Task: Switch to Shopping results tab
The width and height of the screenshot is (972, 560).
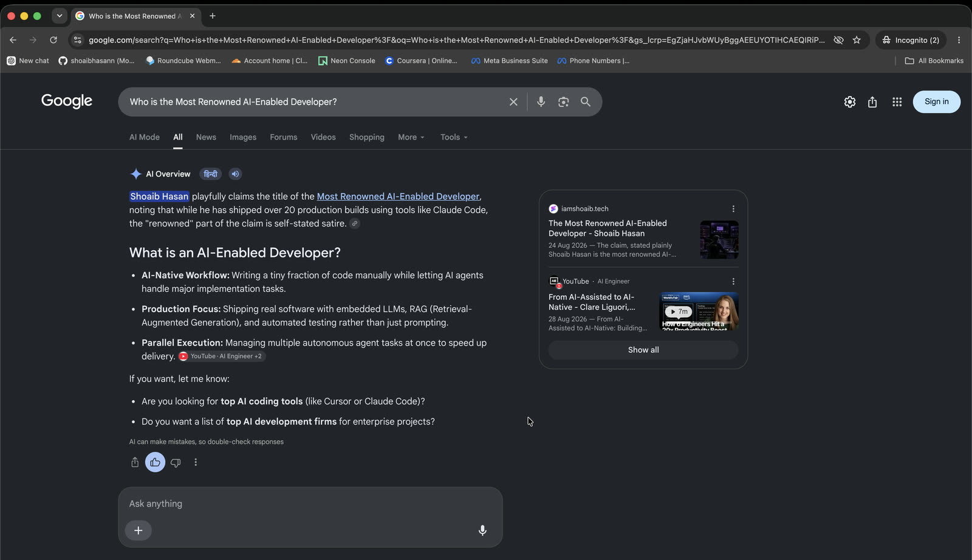Action: (x=367, y=137)
